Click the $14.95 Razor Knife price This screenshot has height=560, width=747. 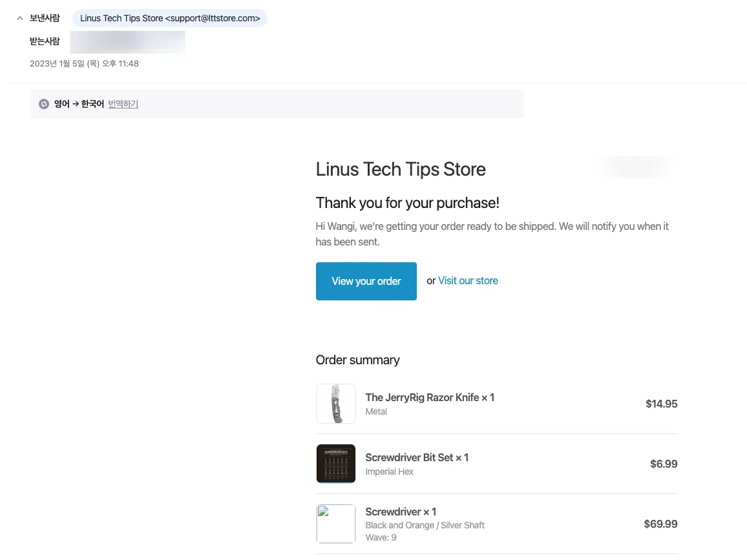(x=661, y=404)
